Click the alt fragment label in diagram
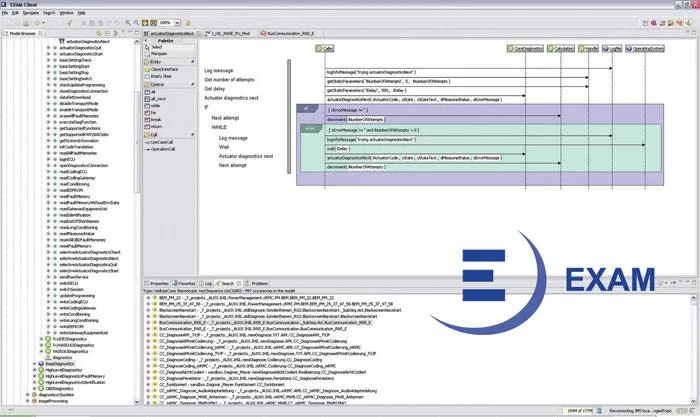This screenshot has width=700, height=417. pos(306,108)
